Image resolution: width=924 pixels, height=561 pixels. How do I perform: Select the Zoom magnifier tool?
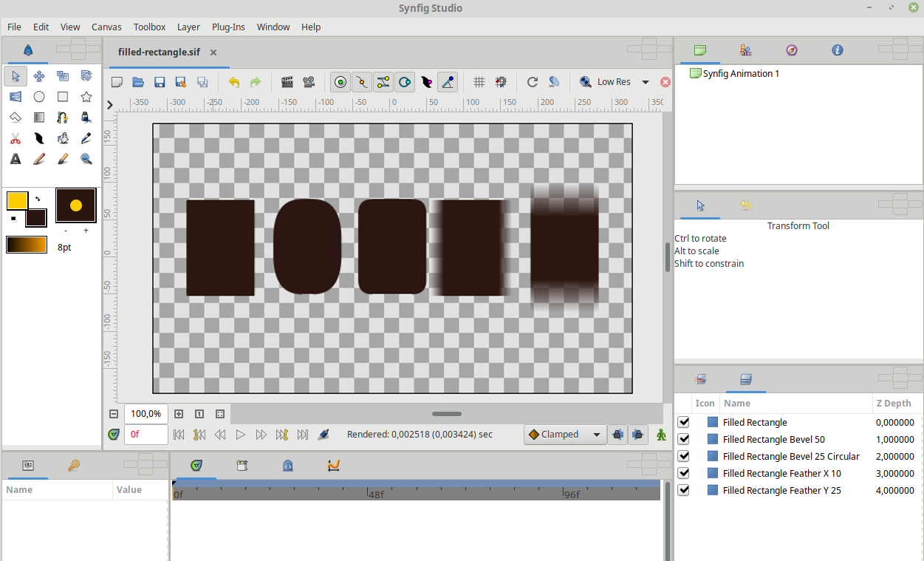tap(86, 158)
